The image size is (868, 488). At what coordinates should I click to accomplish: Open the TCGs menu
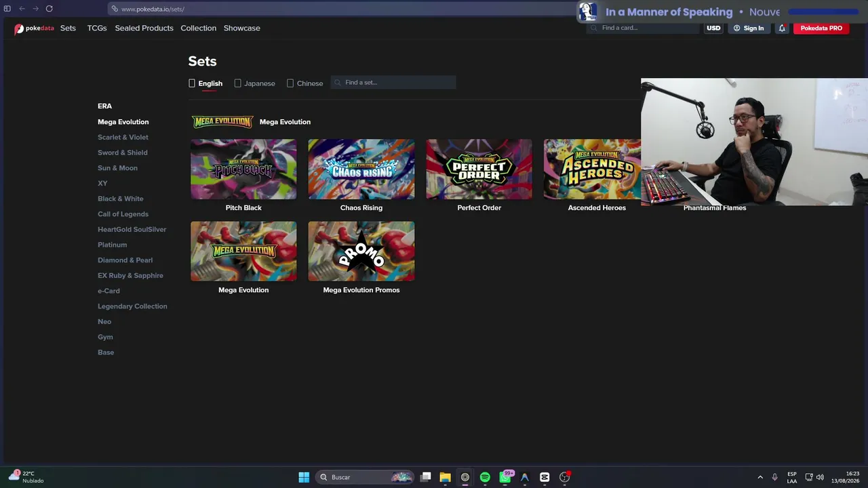97,28
